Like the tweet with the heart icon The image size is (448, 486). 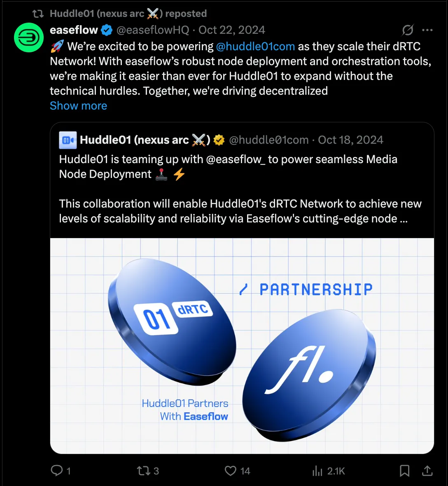(231, 471)
